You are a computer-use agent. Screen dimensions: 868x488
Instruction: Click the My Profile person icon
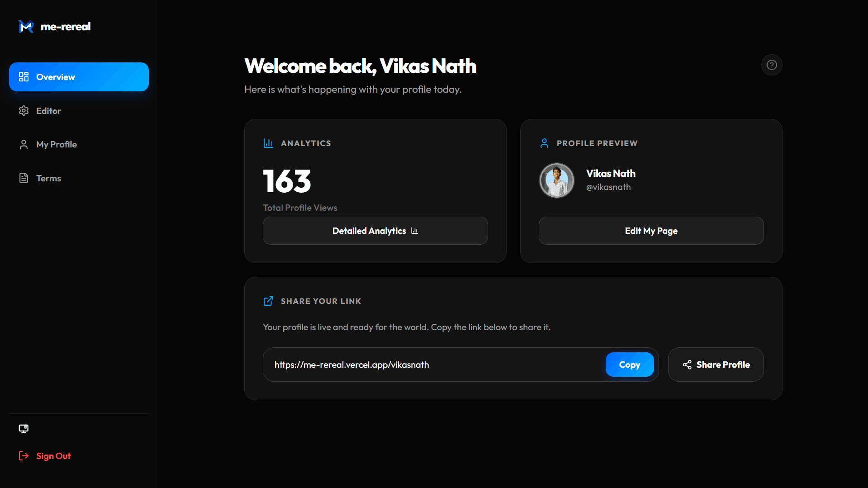tap(24, 144)
